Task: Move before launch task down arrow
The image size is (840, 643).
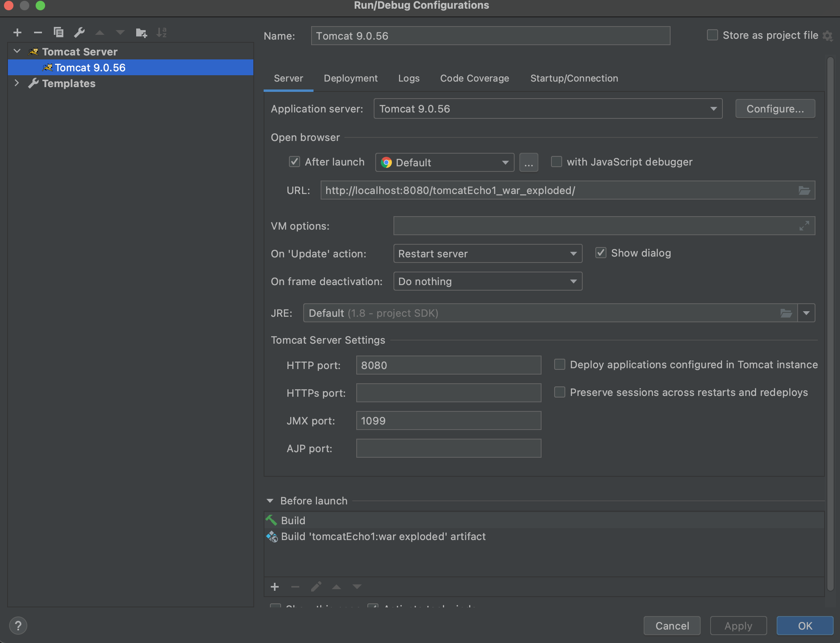Action: (357, 587)
